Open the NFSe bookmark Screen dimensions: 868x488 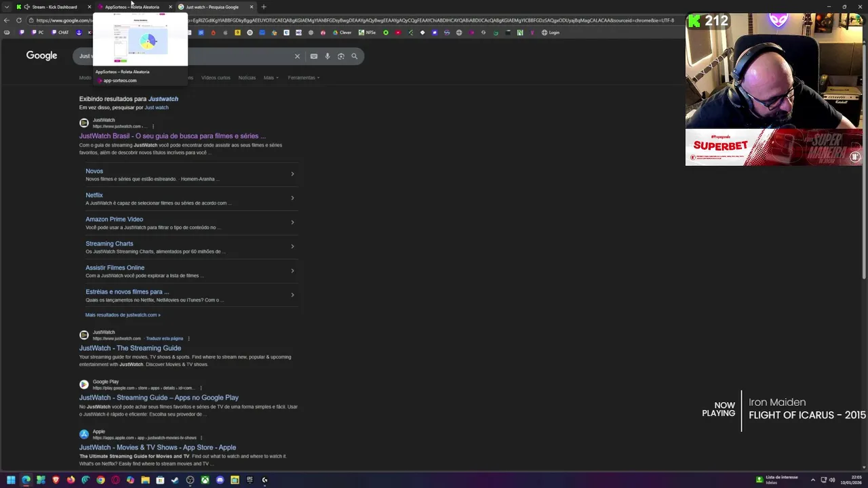[x=367, y=33]
